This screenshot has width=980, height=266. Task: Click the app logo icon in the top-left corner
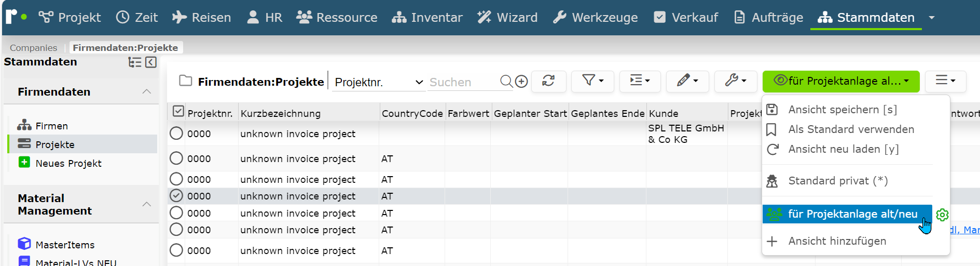(x=16, y=16)
